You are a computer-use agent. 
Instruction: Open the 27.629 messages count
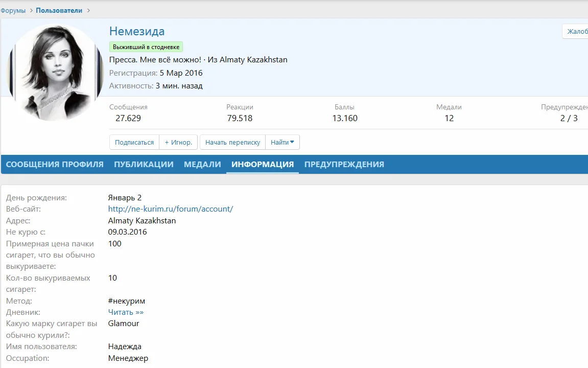[x=128, y=118]
